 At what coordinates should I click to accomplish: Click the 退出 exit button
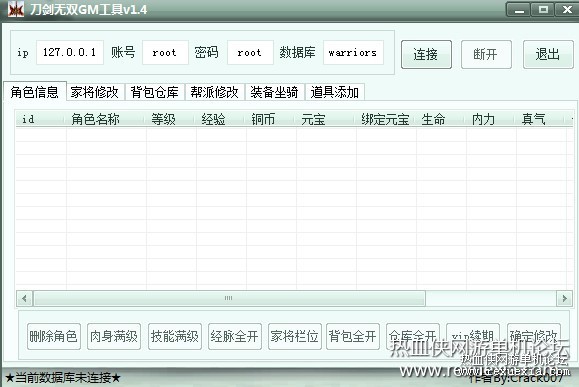tap(548, 54)
